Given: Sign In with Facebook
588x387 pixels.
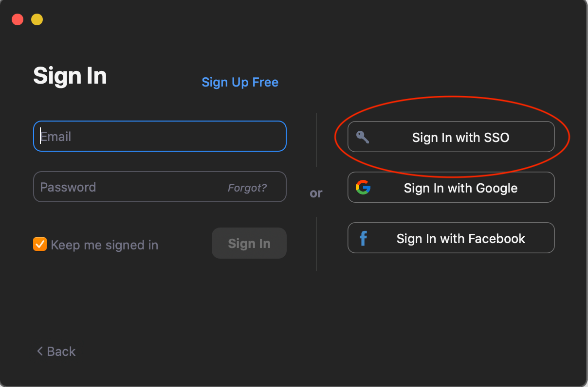Looking at the screenshot, I should (x=451, y=238).
